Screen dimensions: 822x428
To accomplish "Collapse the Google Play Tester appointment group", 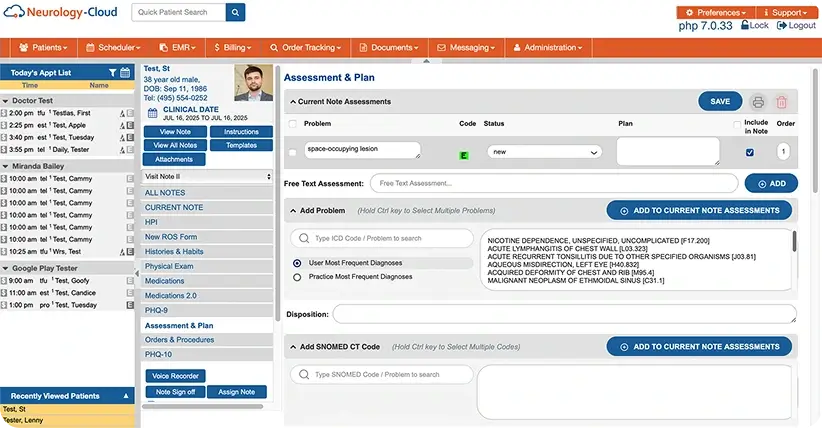I will tap(5, 269).
